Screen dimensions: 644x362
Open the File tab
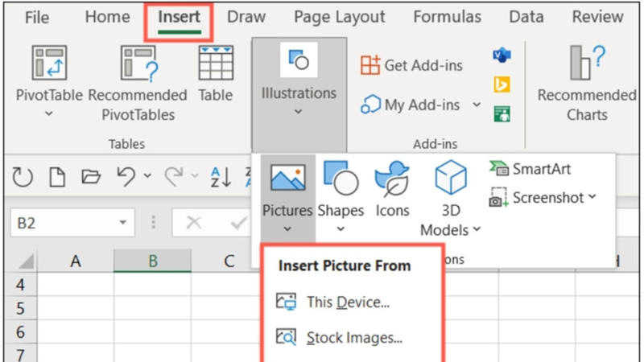point(36,17)
